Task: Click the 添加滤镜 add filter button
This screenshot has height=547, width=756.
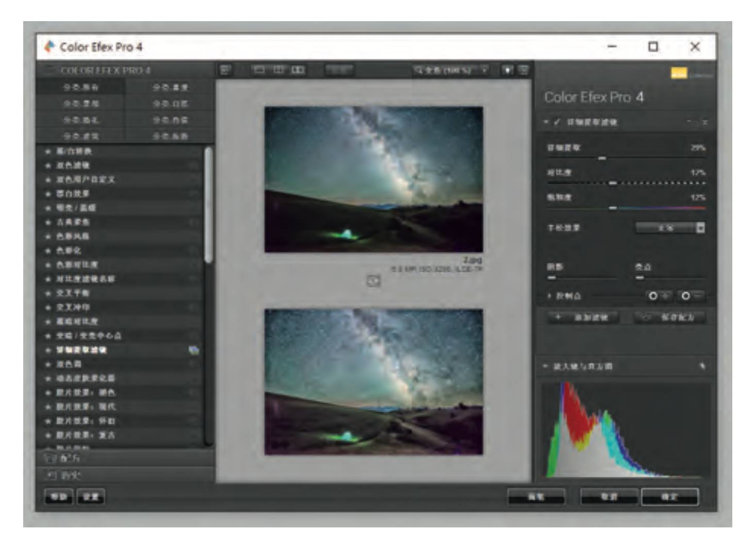Action: tap(583, 317)
